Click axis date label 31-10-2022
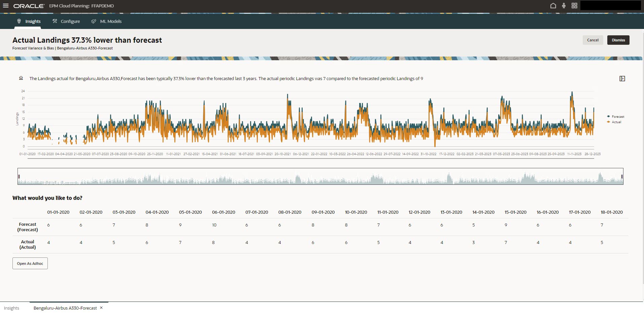644x316 pixels. click(x=428, y=154)
